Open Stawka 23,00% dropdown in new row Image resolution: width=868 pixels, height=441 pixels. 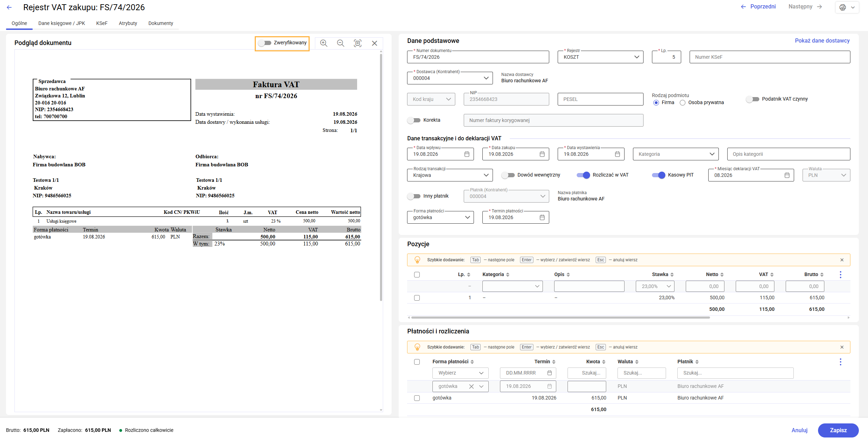(655, 286)
